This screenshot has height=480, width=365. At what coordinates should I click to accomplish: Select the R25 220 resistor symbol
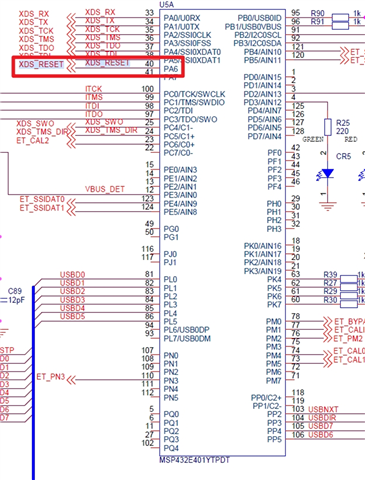[328, 127]
